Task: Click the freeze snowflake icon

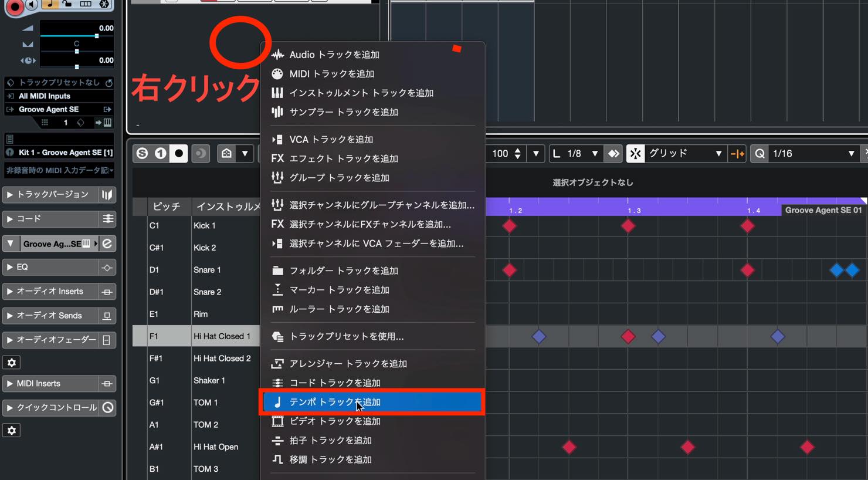Action: (x=104, y=5)
